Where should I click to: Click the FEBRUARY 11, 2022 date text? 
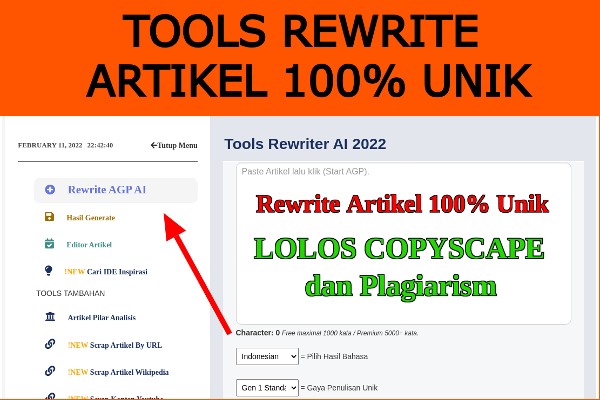click(x=50, y=145)
